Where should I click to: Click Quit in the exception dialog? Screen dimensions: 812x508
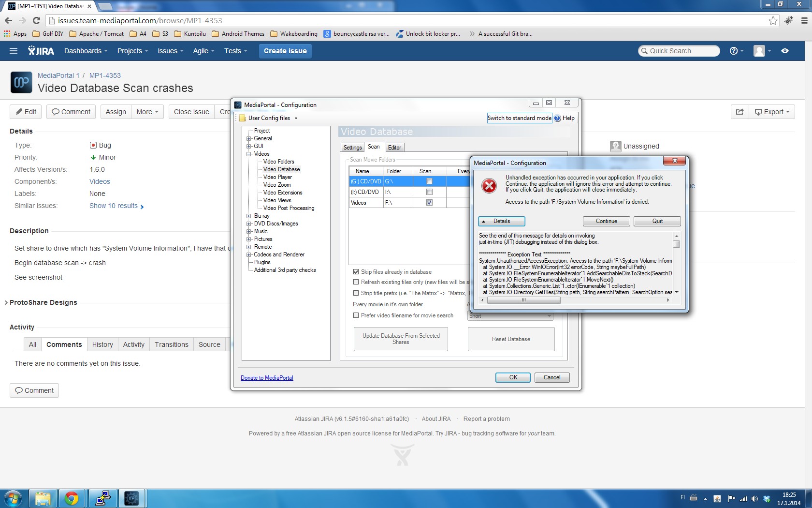point(657,221)
